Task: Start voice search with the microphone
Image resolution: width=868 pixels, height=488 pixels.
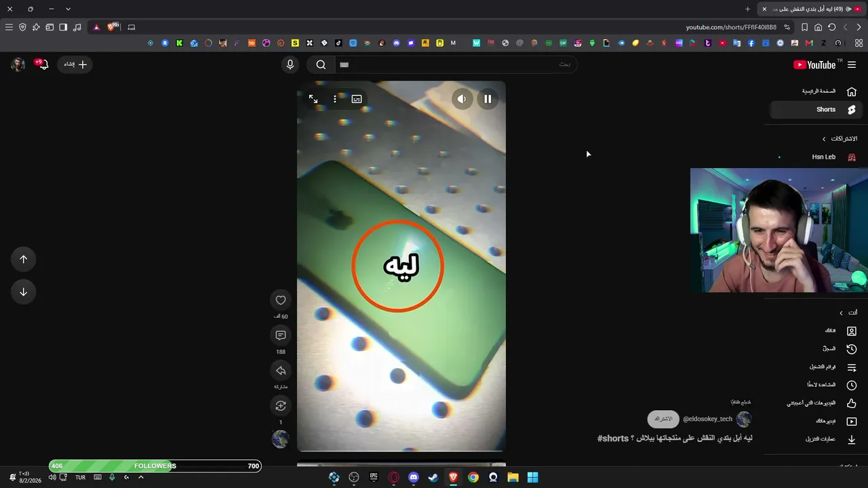Action: (x=290, y=64)
